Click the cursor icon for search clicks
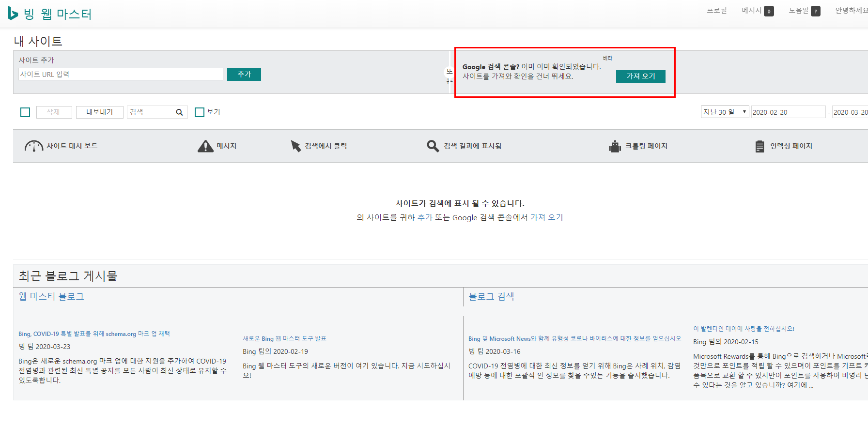Viewport: 868px width, 426px height. [x=295, y=146]
